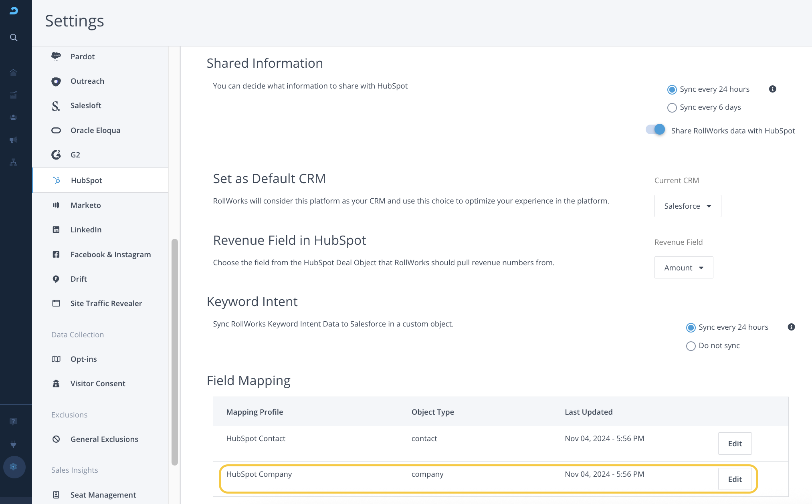Toggle Share RollWorks data with HubSpot
The image size is (812, 504).
pyautogui.click(x=655, y=130)
